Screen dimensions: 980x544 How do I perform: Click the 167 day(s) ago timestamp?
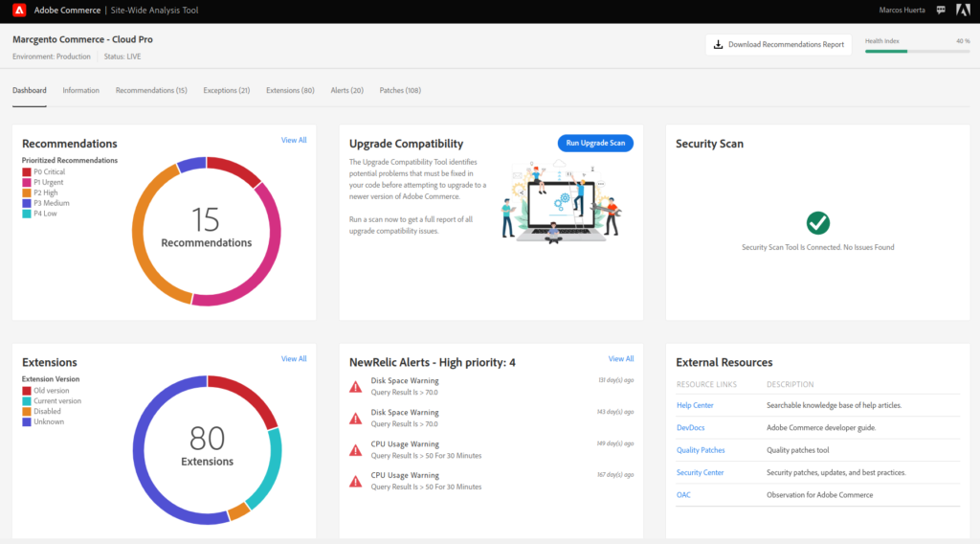click(x=615, y=475)
